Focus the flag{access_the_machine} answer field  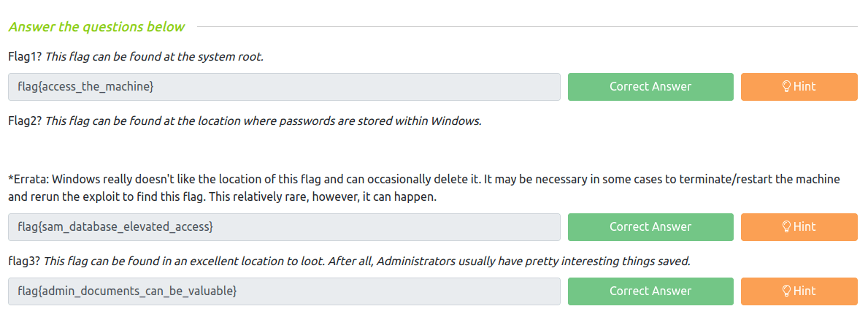284,87
